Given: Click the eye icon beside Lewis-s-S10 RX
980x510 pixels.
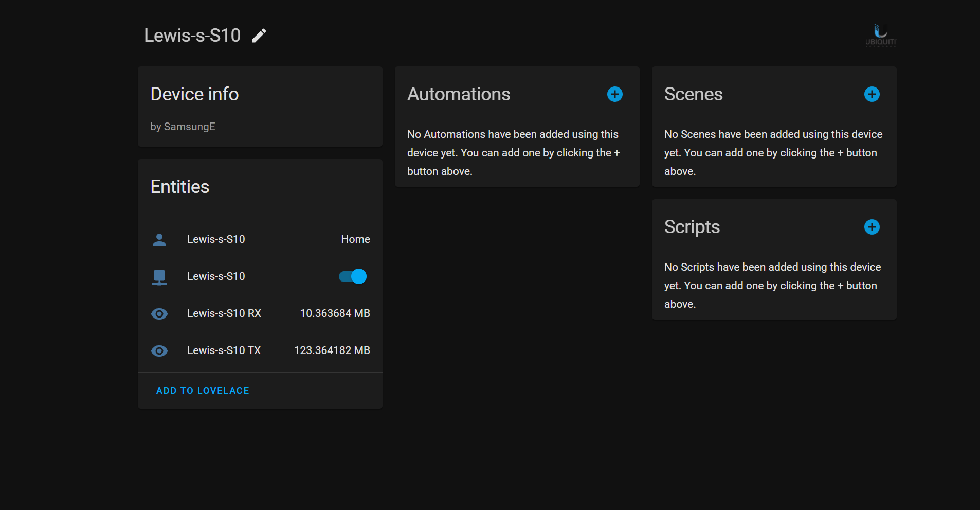Looking at the screenshot, I should pos(159,314).
